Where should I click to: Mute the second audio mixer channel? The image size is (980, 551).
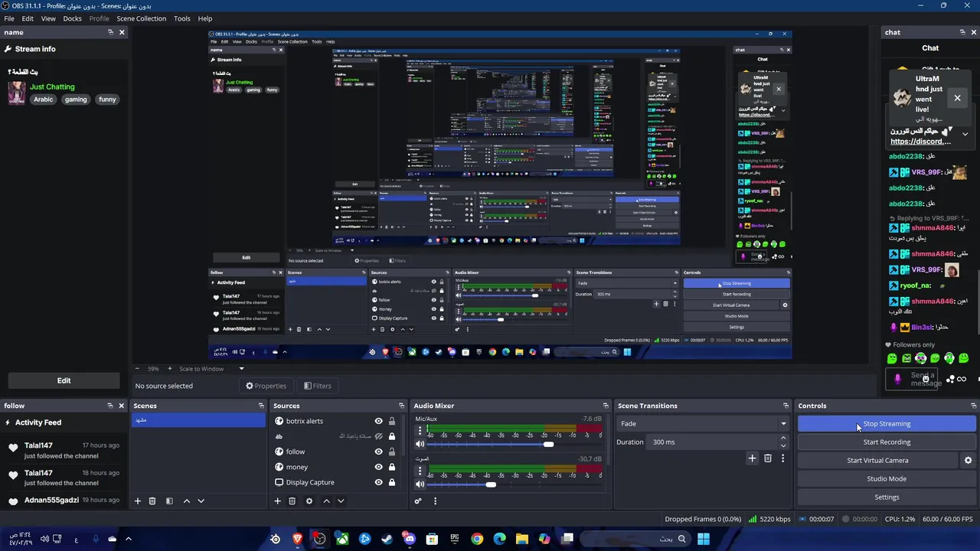[x=420, y=484]
